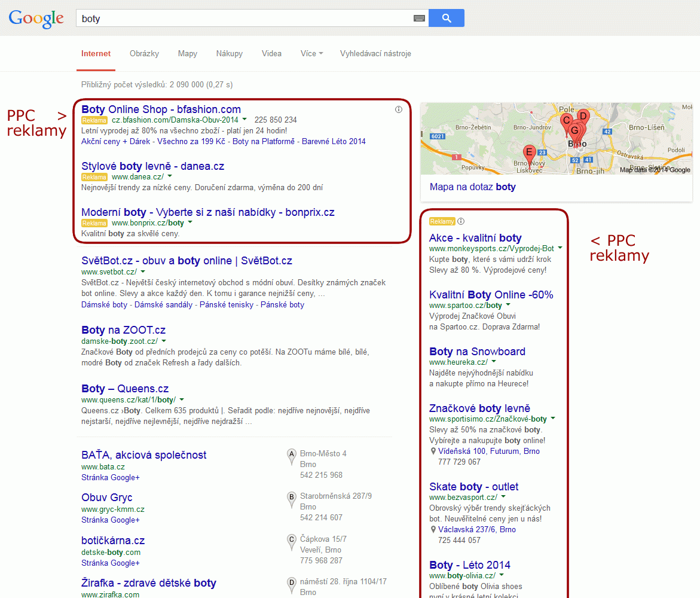Open dropdown arrow next to www.danea.cz
Viewport: 700px width, 598px height.
[x=170, y=176]
